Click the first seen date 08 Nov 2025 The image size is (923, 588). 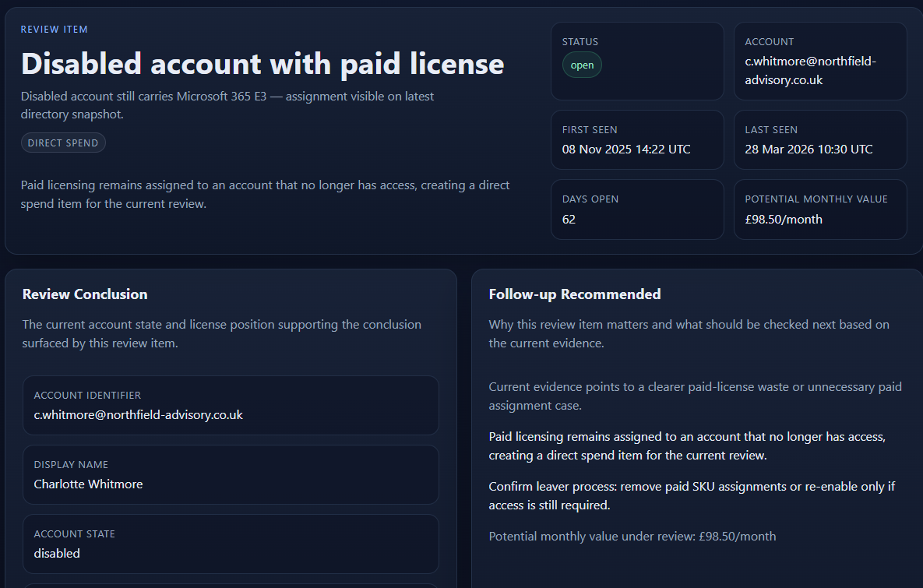coord(626,150)
